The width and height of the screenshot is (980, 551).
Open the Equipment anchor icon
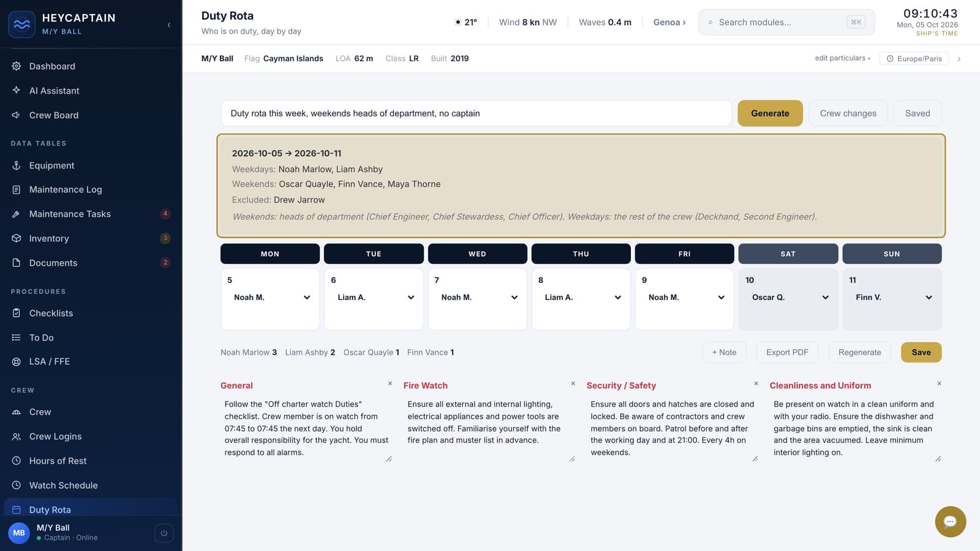(17, 165)
